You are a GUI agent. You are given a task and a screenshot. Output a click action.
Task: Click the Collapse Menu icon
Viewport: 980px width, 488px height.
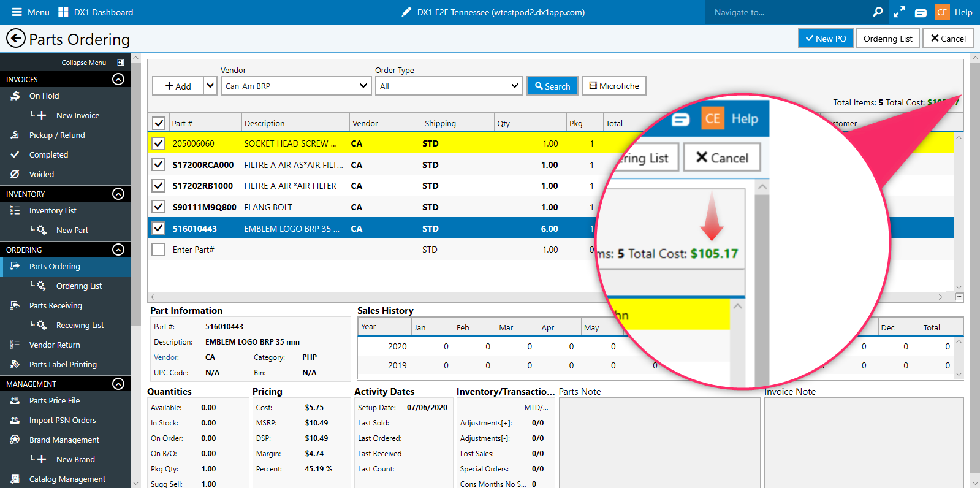121,63
